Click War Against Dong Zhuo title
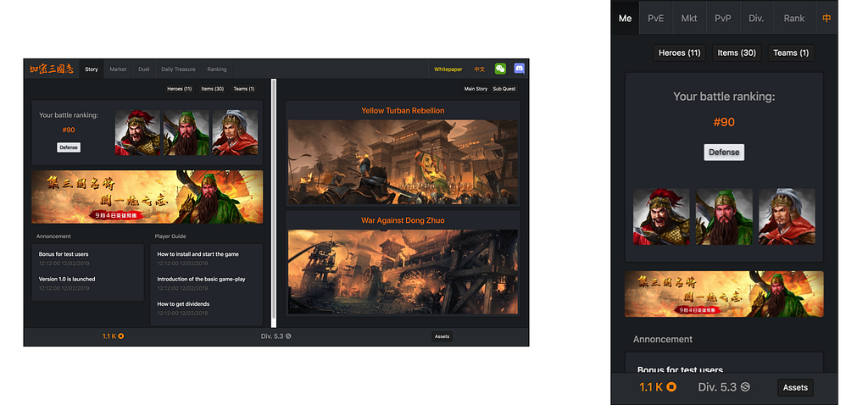Image resolution: width=868 pixels, height=405 pixels. tap(403, 220)
